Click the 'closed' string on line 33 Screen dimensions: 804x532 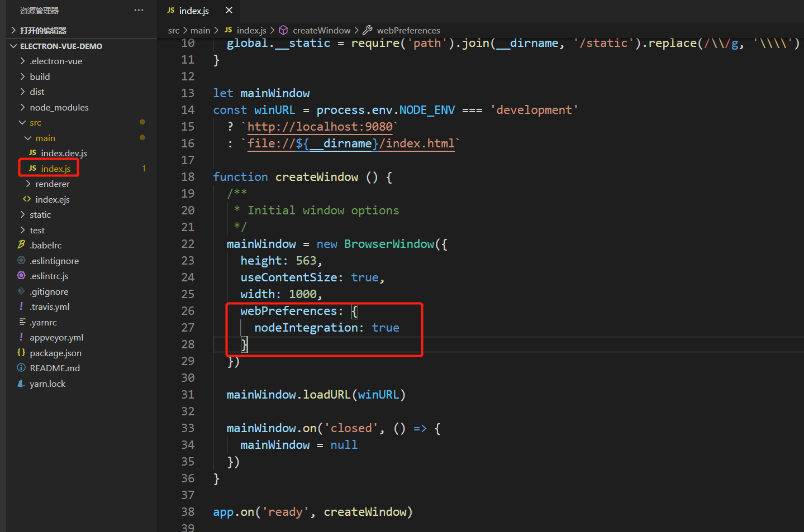(351, 428)
